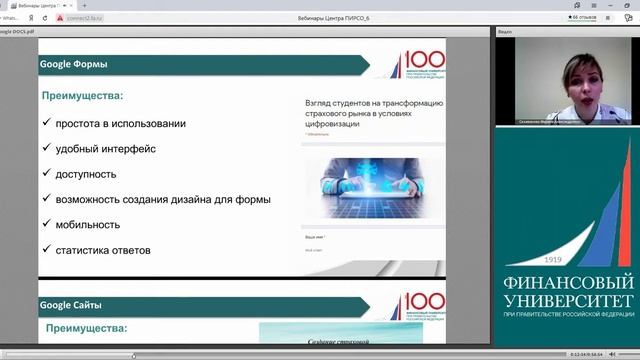Click the whats... item left of the Я button
This screenshot has height=360, width=640.
(x=9, y=18)
